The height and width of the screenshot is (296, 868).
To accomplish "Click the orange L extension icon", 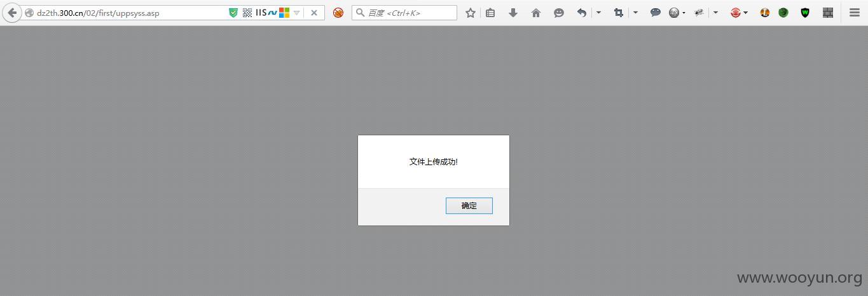I will [765, 13].
